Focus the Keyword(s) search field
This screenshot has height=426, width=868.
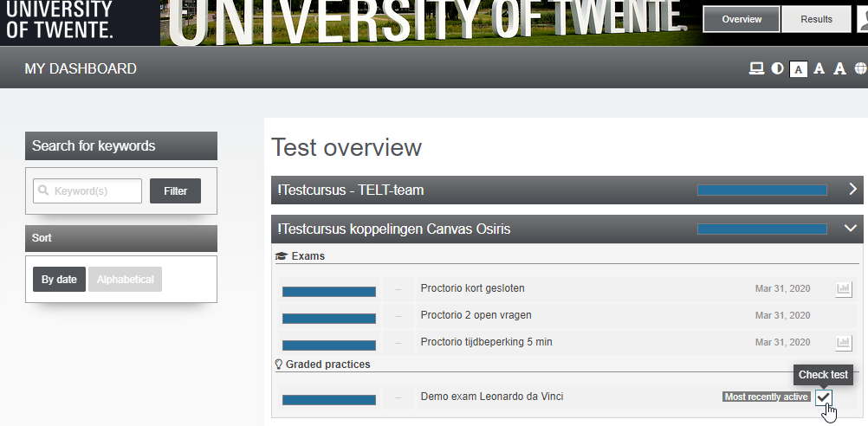(x=87, y=190)
